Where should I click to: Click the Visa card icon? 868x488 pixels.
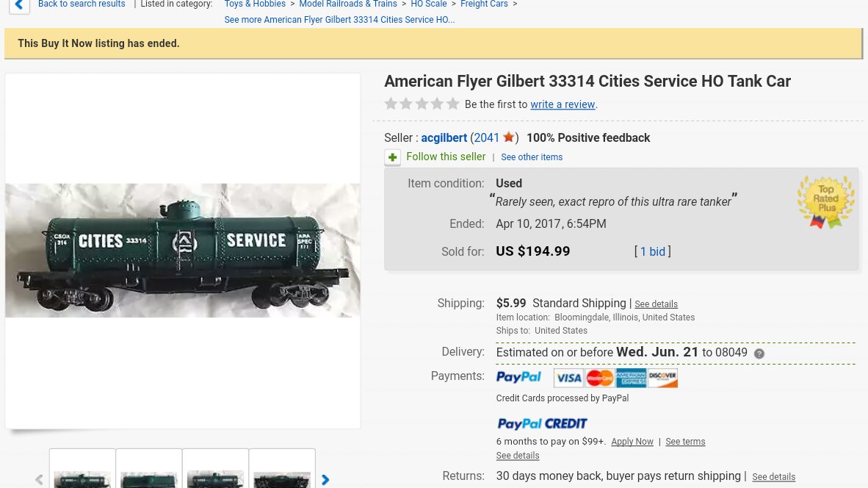[x=568, y=378]
